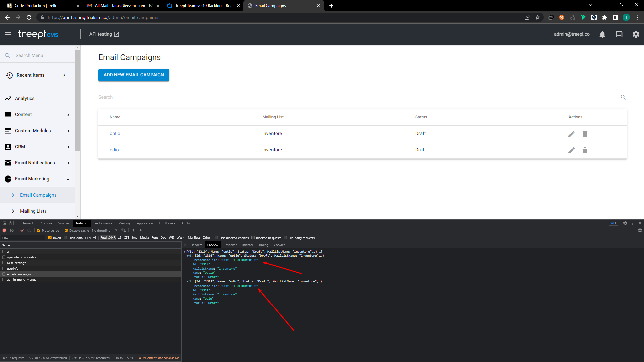Delete the odio campaign with trash icon
Screen dimensions: 644x362
(585, 150)
